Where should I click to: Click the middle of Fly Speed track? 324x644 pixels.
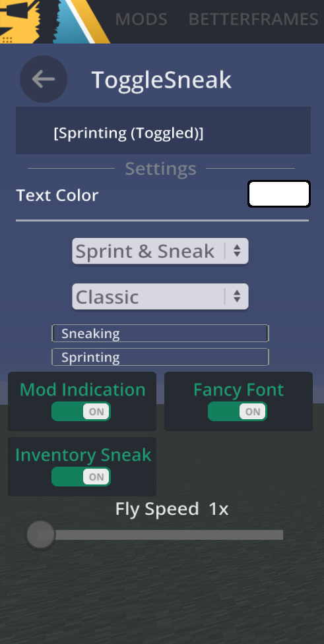tap(160, 535)
